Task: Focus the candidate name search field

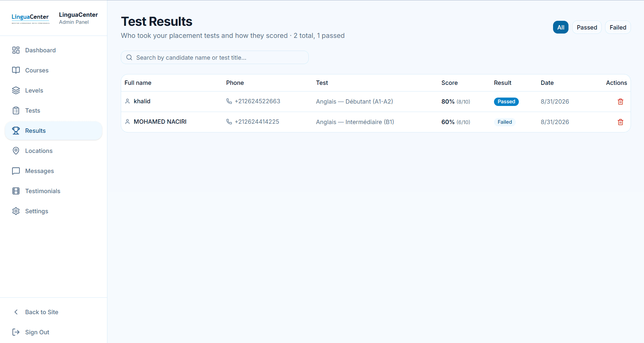Action: coord(215,57)
